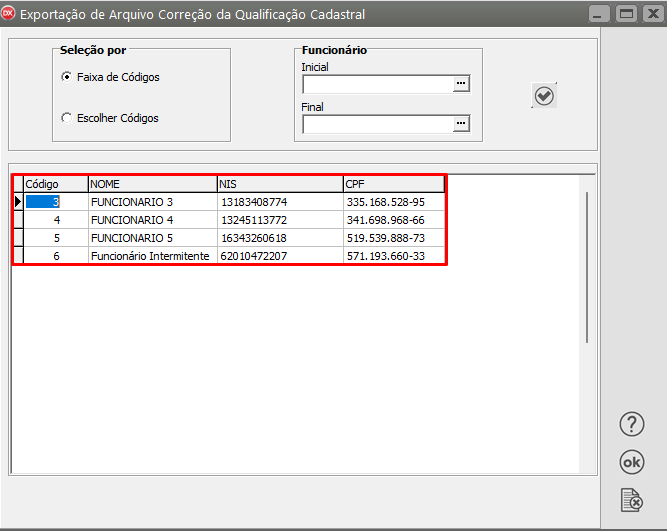Click the NOME column header
Screen dimensions: 667x531
pos(152,184)
